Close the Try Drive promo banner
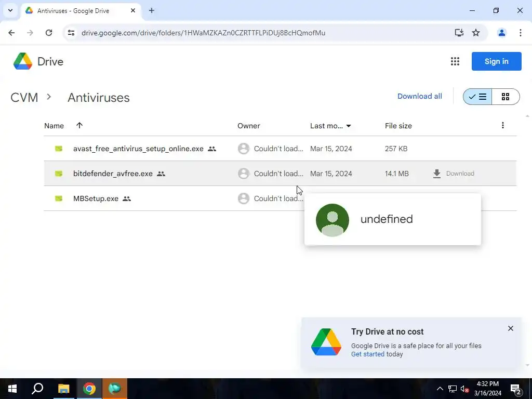This screenshot has height=399, width=532. [x=510, y=328]
